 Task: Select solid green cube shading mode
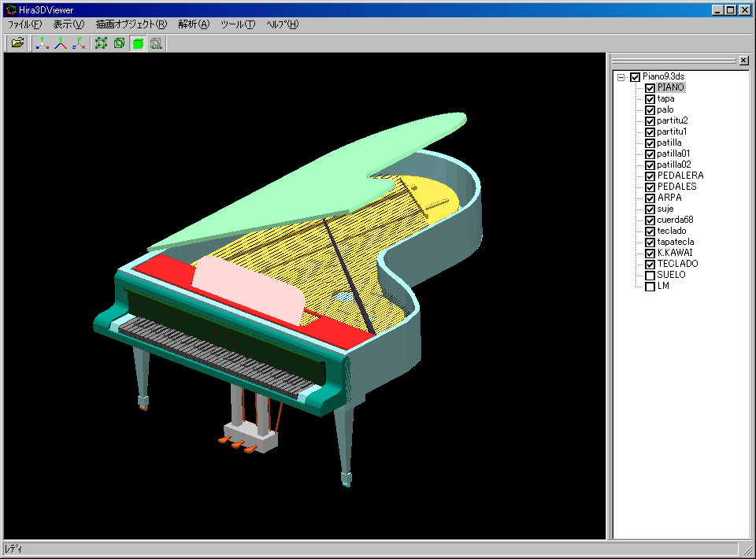(x=138, y=43)
